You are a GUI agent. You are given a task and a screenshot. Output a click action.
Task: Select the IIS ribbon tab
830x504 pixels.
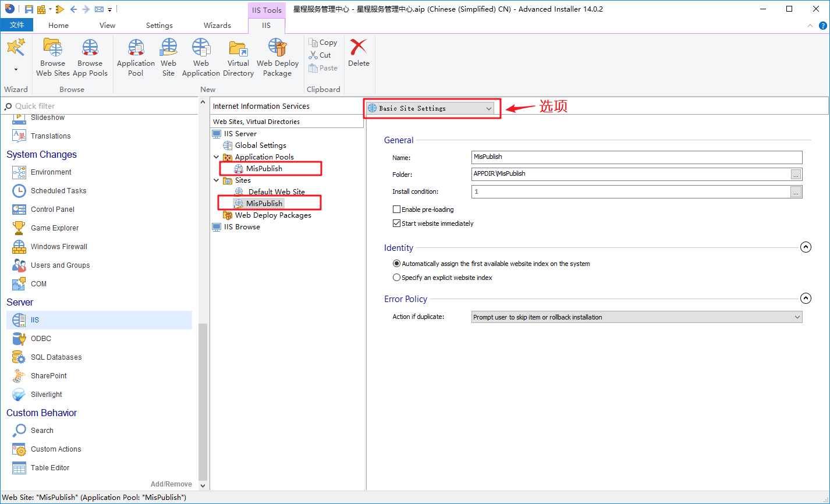267,26
